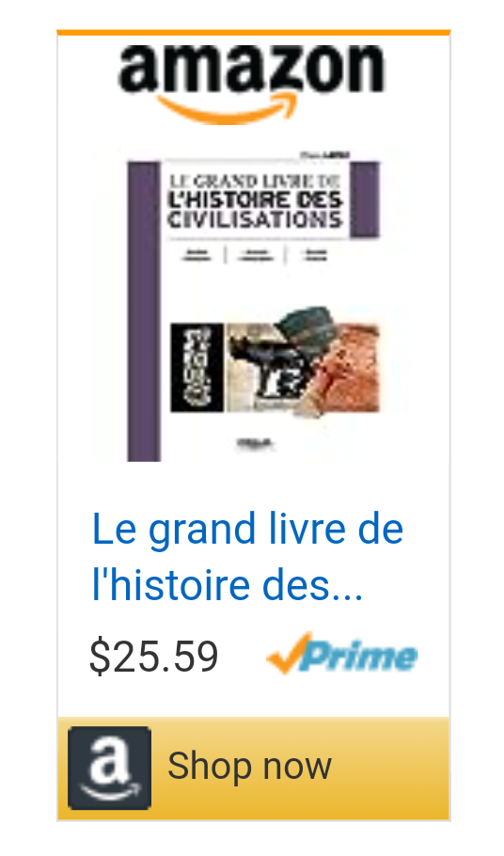Click the 'l'histoire des...' link text
The height and width of the screenshot is (856, 504).
[227, 585]
